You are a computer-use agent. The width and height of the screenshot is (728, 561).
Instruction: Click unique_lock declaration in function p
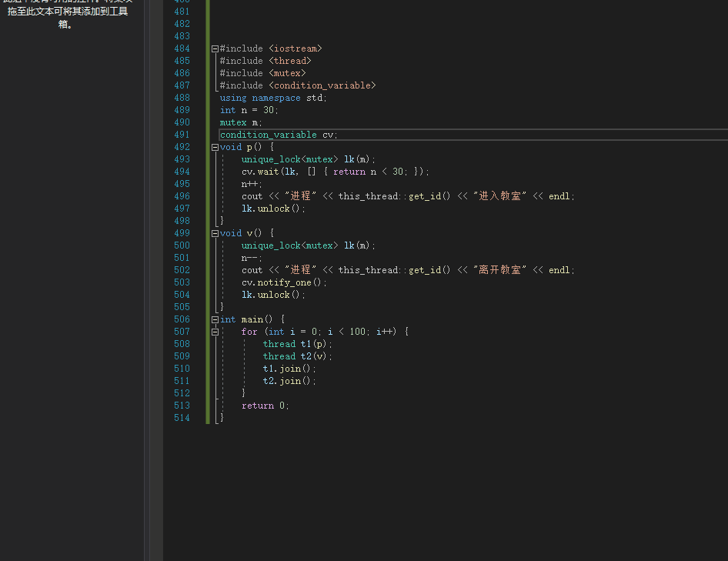coord(309,159)
